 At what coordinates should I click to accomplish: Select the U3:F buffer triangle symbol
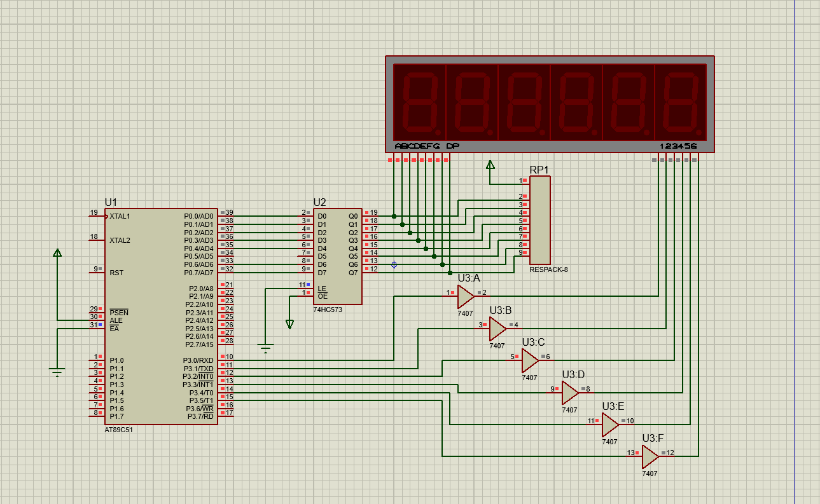pyautogui.click(x=650, y=457)
